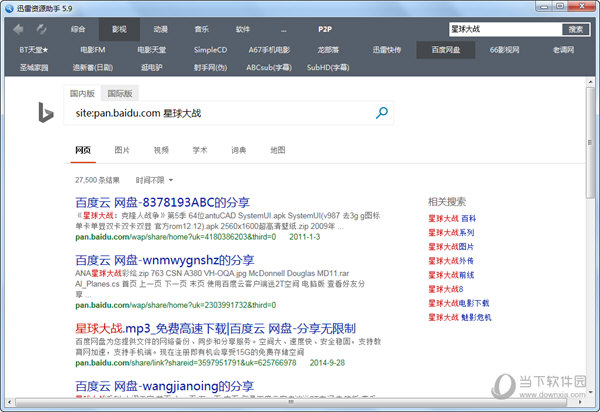
Task: Click related search 星球大战 百科
Action: [452, 218]
